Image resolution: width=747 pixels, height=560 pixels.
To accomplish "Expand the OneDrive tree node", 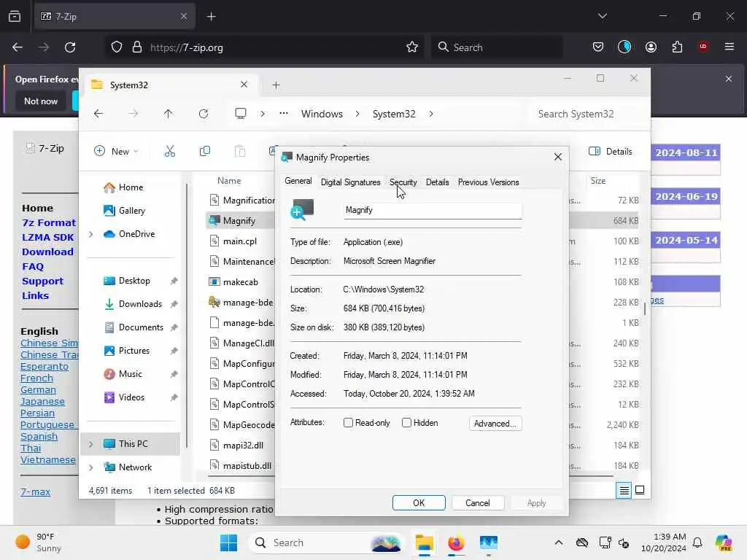I will 91,234.
